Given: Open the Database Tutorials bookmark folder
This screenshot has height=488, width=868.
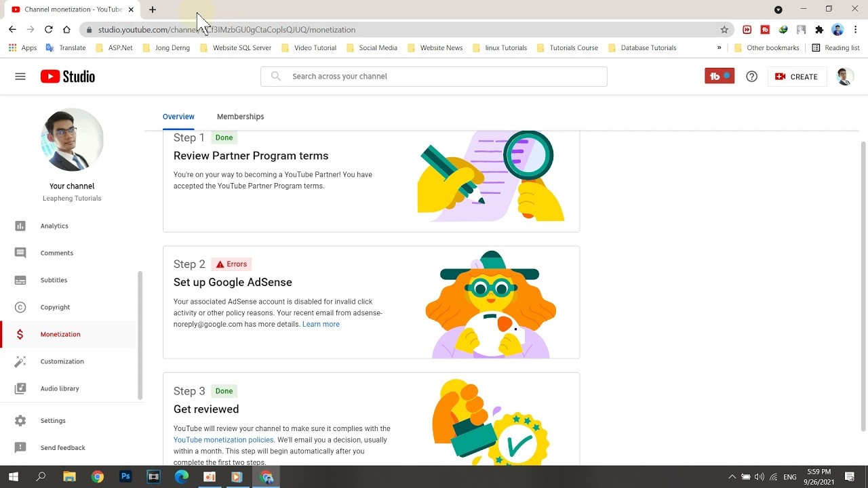Looking at the screenshot, I should (642, 48).
